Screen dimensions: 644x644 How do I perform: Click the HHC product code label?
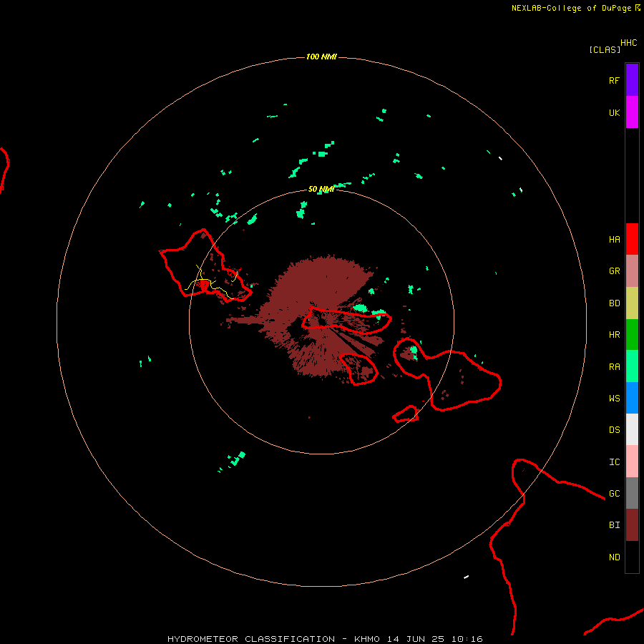[x=628, y=42]
